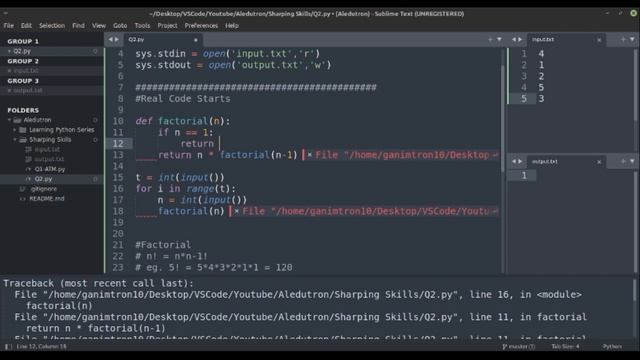Open README.md in the folder tree
640x360 pixels.
(x=47, y=199)
